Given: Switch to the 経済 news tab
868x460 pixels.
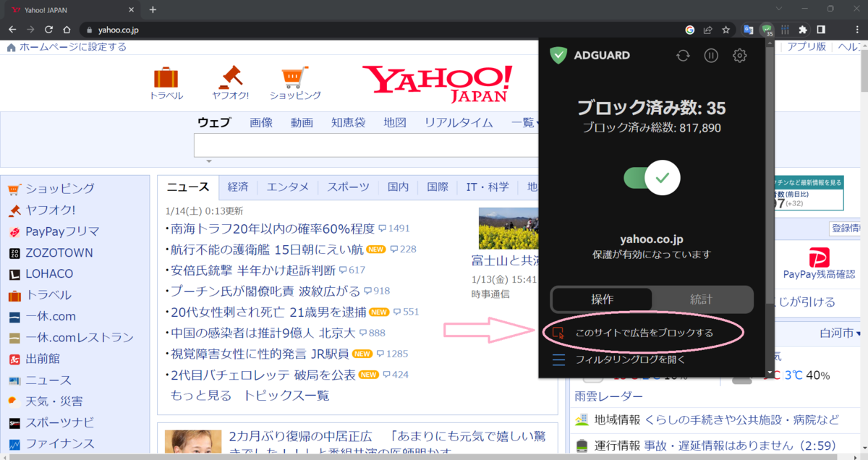Looking at the screenshot, I should [238, 187].
